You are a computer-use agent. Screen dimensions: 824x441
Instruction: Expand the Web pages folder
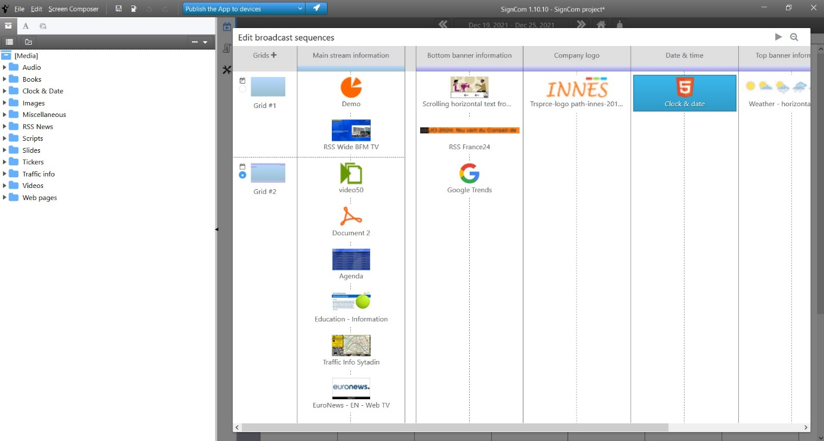5,198
